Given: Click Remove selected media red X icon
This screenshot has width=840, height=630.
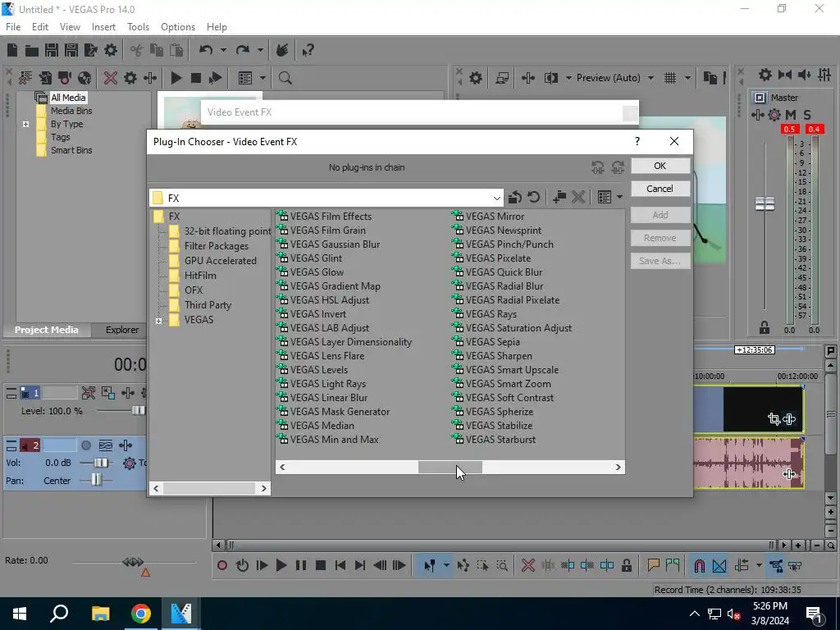Looking at the screenshot, I should point(111,78).
